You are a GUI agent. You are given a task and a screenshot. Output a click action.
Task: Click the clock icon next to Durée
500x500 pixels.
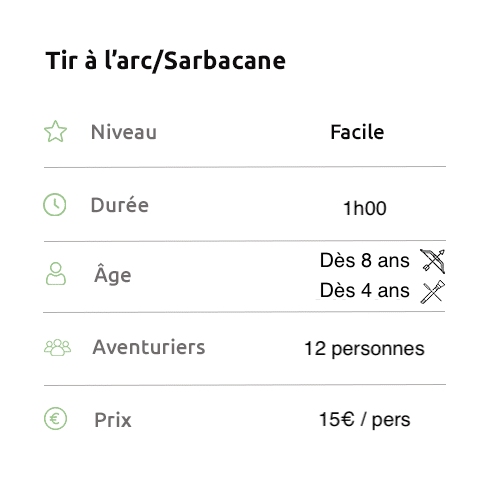pos(55,204)
